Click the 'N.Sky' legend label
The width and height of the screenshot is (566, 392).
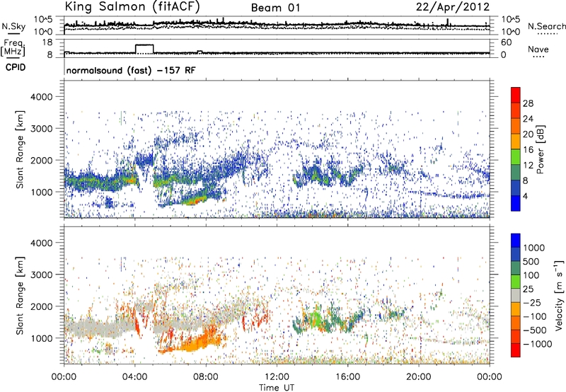[x=13, y=26]
